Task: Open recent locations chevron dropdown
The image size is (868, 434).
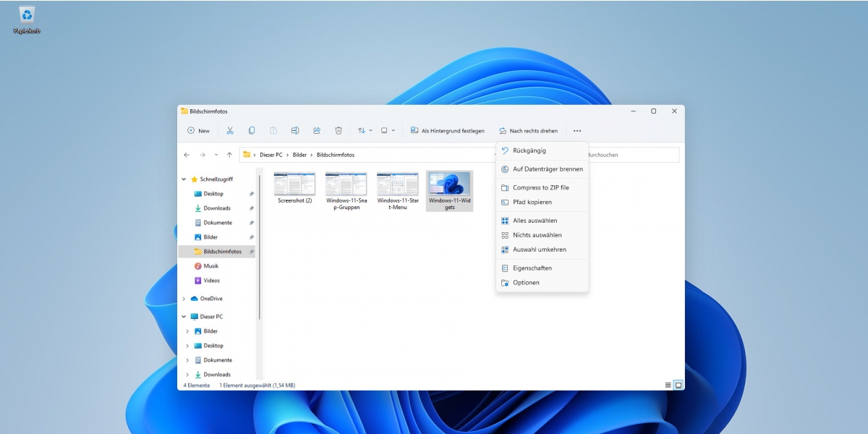Action: point(216,155)
